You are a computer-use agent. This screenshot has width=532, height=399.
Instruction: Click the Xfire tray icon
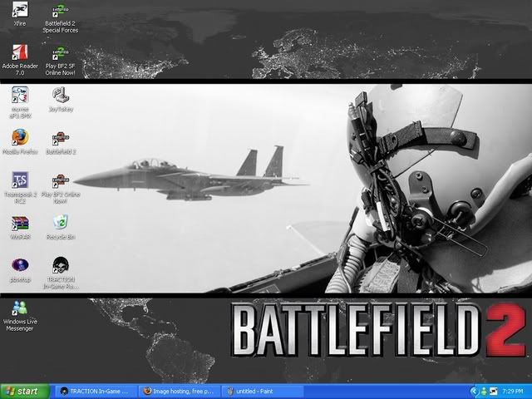click(x=493, y=392)
